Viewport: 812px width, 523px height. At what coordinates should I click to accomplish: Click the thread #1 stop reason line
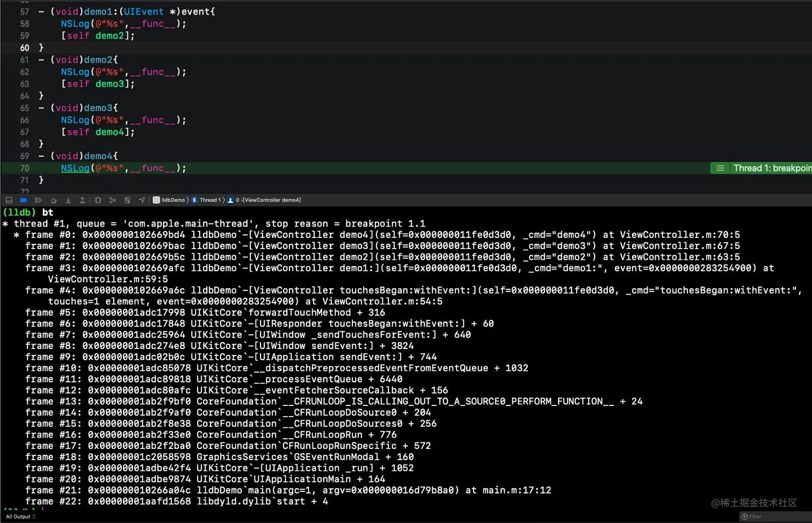point(214,224)
